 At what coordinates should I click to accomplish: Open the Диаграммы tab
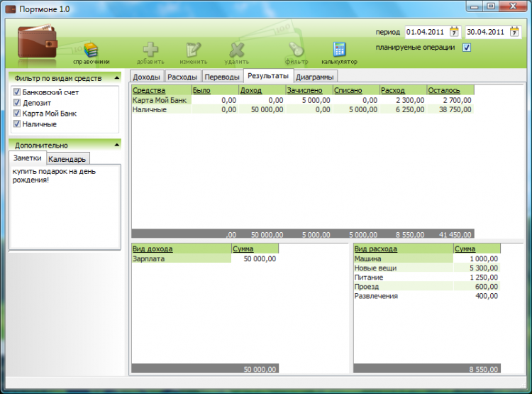click(315, 77)
